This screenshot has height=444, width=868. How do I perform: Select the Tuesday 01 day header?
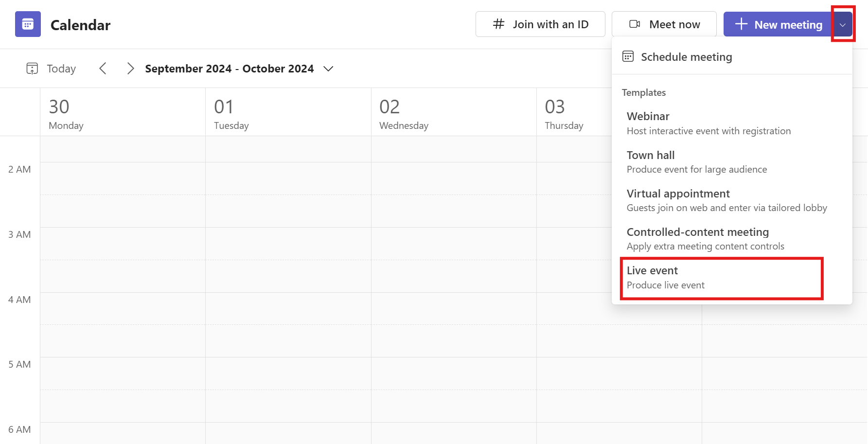[288, 112]
